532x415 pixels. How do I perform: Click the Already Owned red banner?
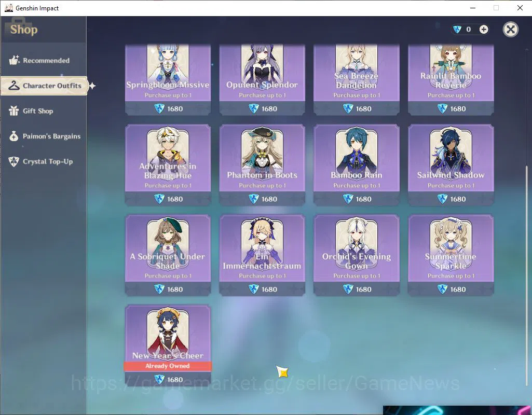(x=168, y=366)
